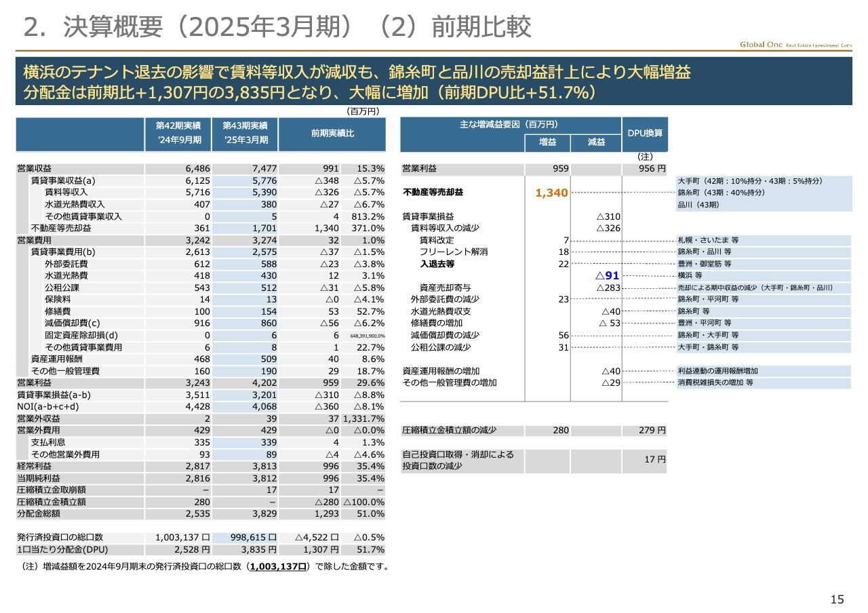The height and width of the screenshot is (613, 868).
Task: Click the 増益 sub-header cell
Action: pyautogui.click(x=547, y=142)
